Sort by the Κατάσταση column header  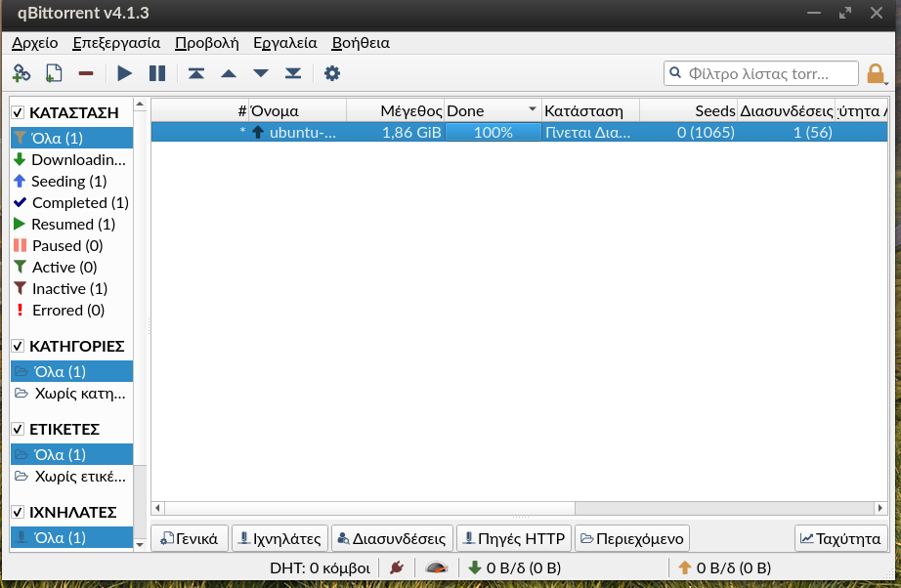(590, 110)
